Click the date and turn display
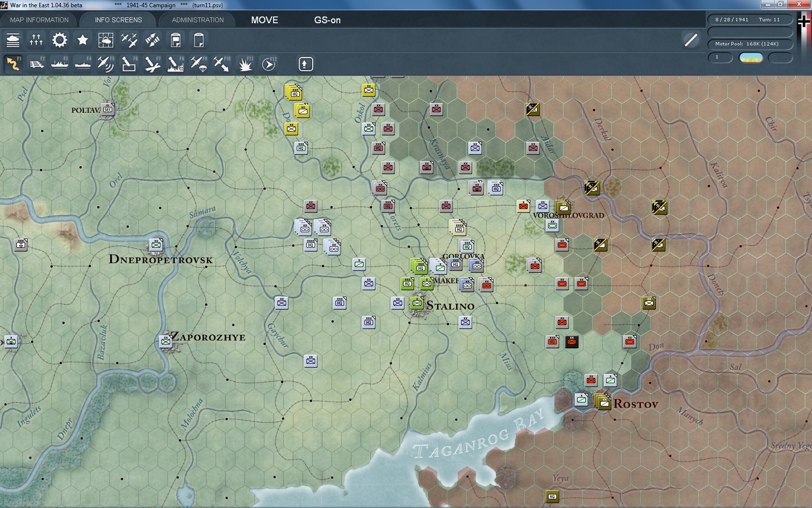Viewport: 812px width, 508px height. coord(750,20)
